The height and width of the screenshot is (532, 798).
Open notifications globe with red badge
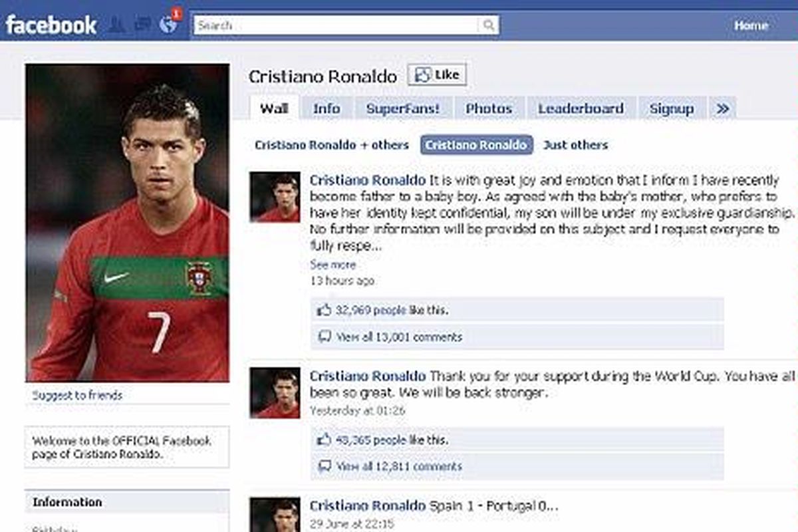click(168, 25)
